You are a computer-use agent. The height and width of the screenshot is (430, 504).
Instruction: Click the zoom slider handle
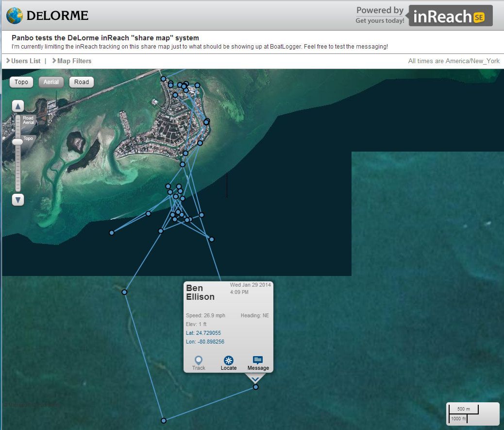click(17, 142)
